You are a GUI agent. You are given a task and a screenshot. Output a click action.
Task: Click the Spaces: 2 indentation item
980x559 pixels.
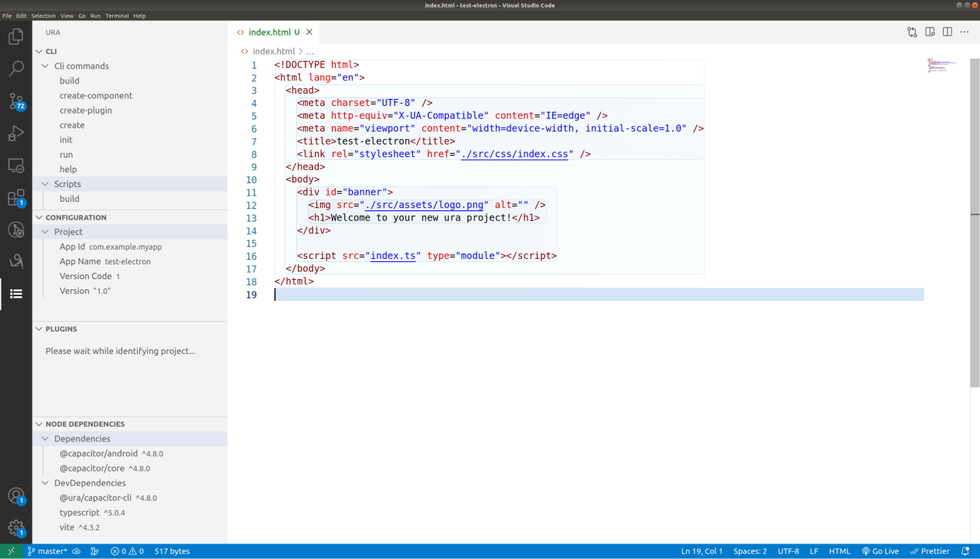(750, 551)
